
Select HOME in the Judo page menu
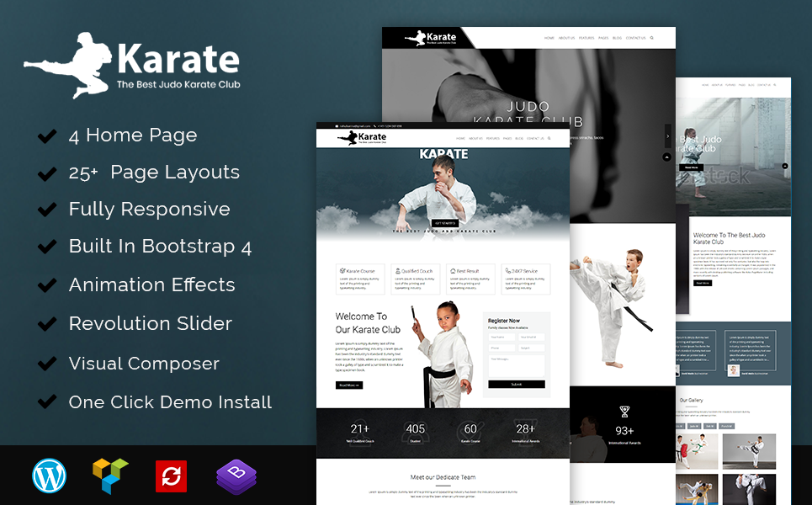coord(549,38)
